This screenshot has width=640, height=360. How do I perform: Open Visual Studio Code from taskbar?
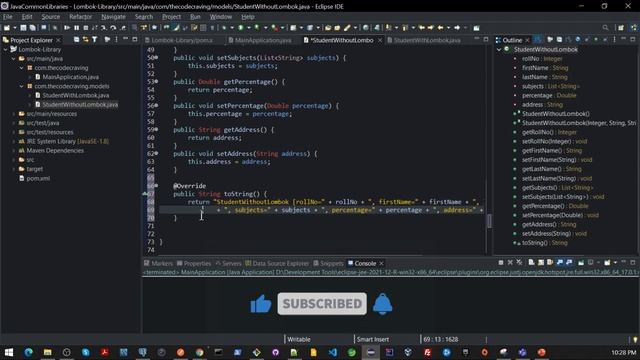(332, 352)
